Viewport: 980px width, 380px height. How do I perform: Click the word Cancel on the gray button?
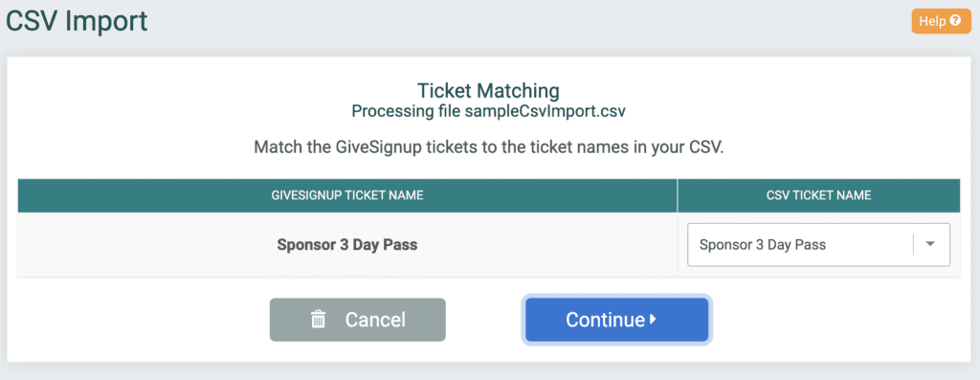point(375,320)
